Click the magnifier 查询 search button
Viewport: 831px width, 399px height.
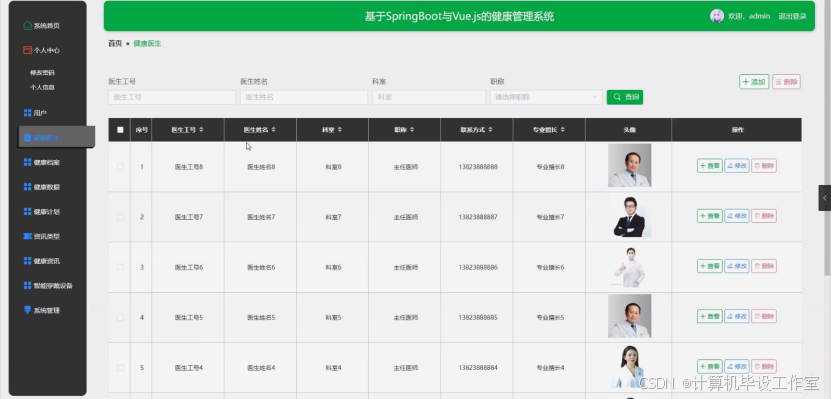coord(625,97)
